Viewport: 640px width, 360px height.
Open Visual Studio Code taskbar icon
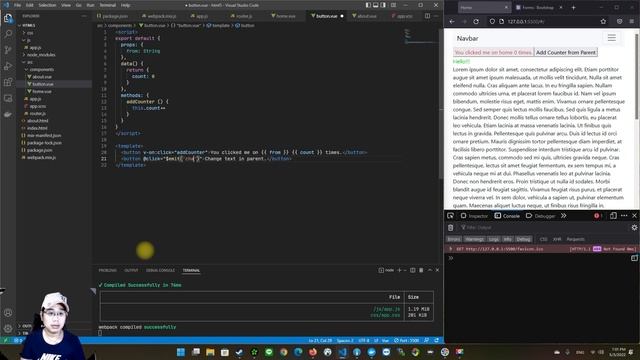coord(342,352)
